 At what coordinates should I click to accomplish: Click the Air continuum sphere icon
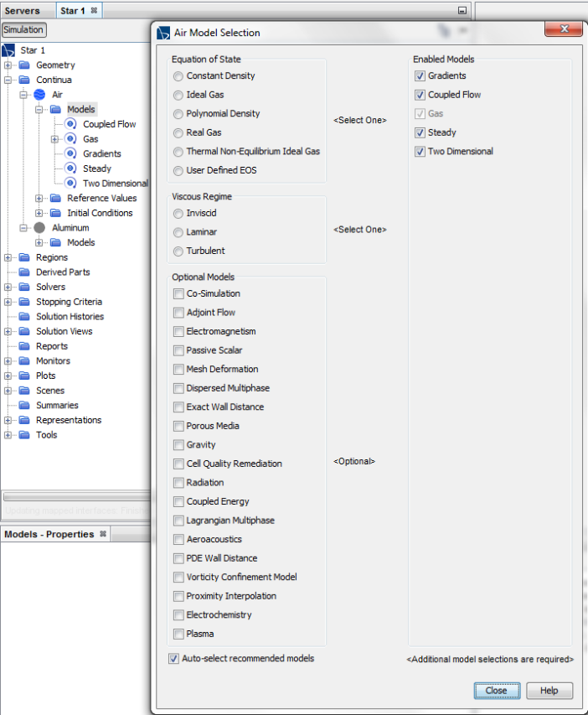[39, 95]
